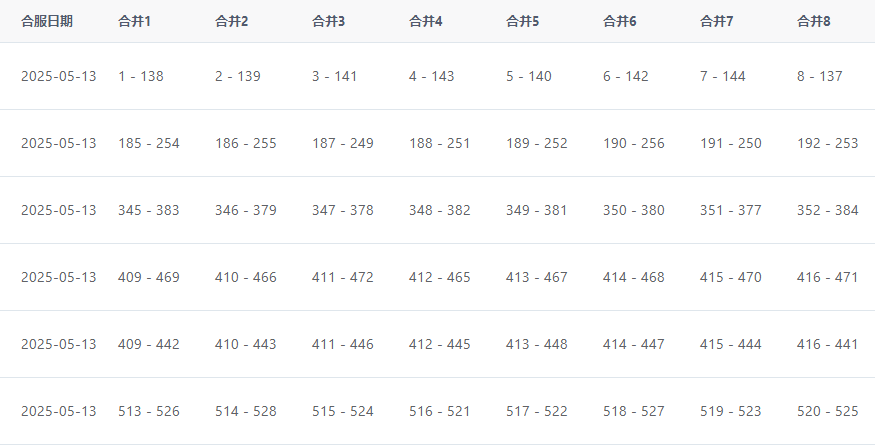Select cell 352 - 384

(828, 210)
